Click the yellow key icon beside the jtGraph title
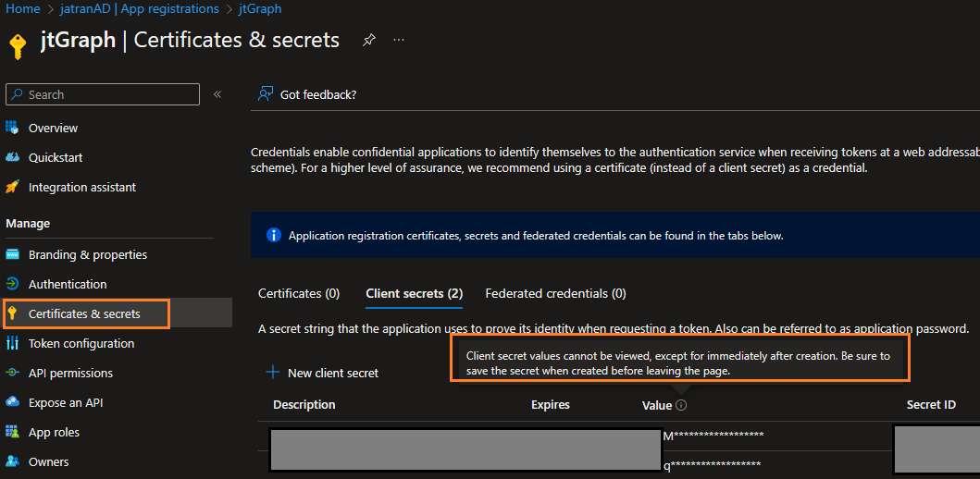 point(18,47)
